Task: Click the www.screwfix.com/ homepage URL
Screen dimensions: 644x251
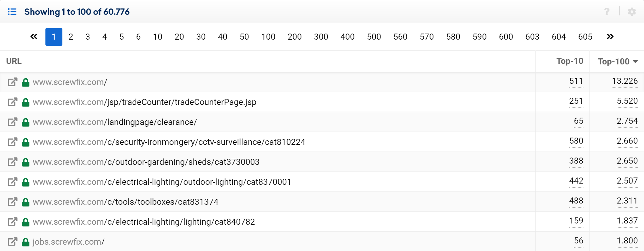Action: click(70, 82)
